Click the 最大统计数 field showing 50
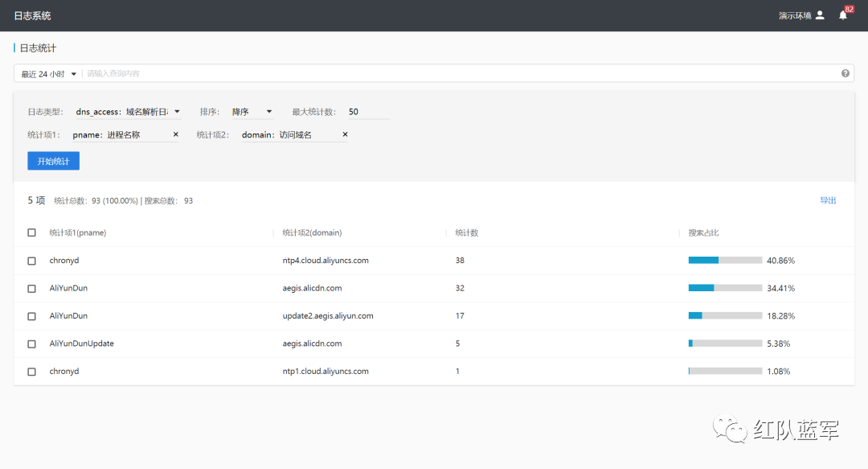 click(369, 112)
